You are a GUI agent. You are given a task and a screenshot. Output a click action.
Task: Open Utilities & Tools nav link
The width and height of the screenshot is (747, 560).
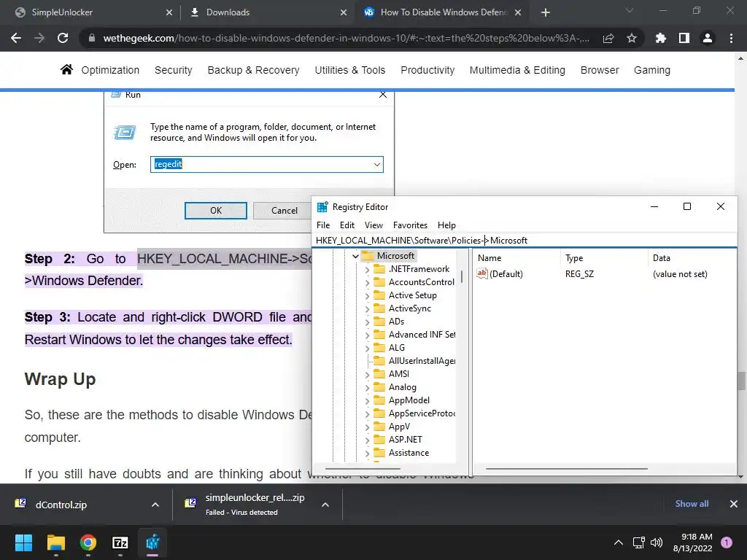coord(350,70)
